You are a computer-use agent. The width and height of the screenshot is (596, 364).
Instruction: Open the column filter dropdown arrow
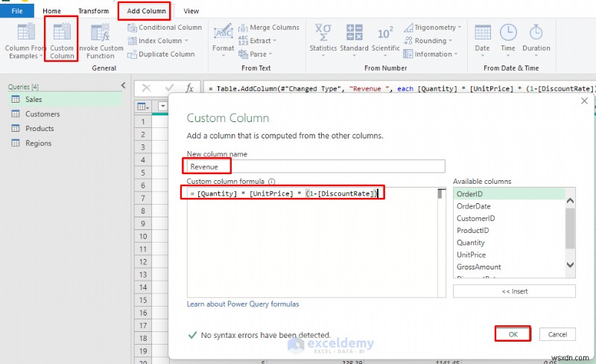tap(162, 106)
